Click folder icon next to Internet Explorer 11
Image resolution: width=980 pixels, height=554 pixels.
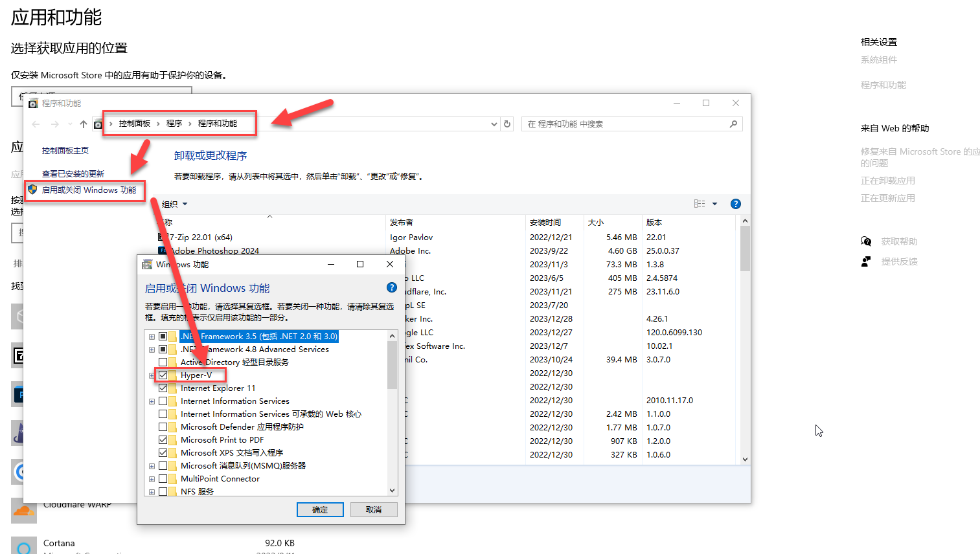coord(173,388)
